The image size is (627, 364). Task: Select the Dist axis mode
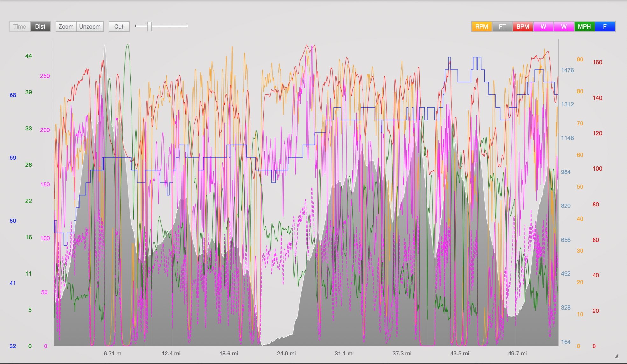(40, 26)
